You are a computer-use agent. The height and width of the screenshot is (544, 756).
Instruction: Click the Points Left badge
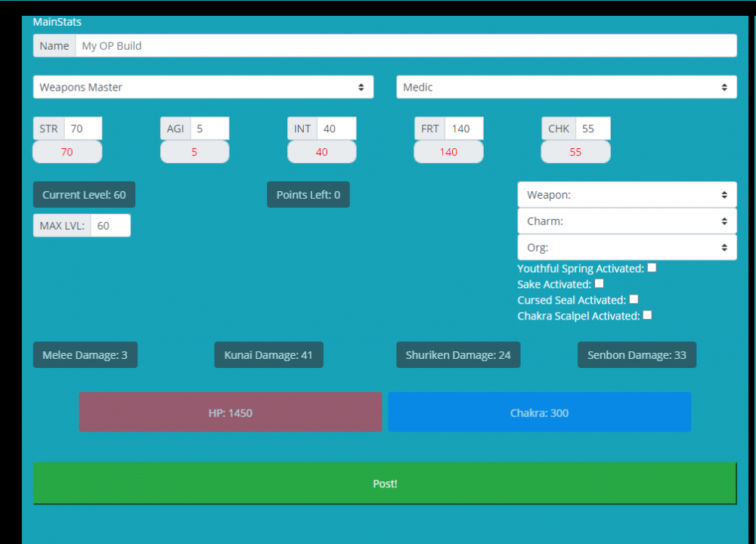pos(308,195)
